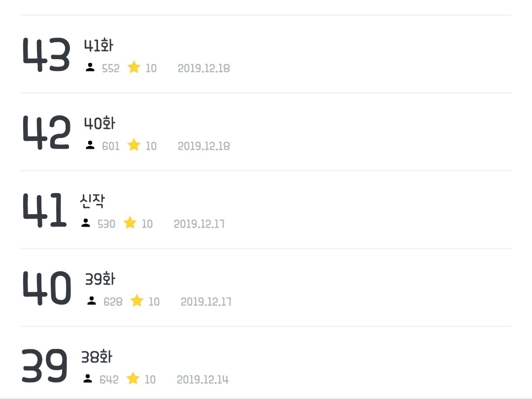Viewport: 532px width, 399px height.
Task: Click the star icon beside 38화
Action: coord(133,379)
